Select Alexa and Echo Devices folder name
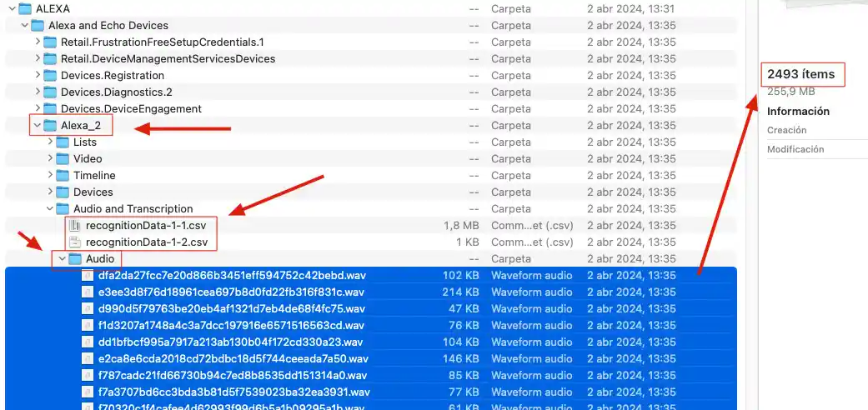 108,26
